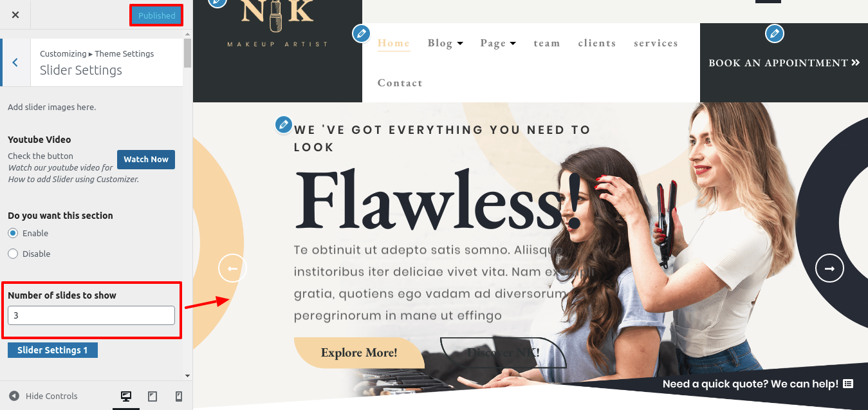This screenshot has height=410, width=868.
Task: Close the Customizer with the X icon
Action: coord(15,15)
